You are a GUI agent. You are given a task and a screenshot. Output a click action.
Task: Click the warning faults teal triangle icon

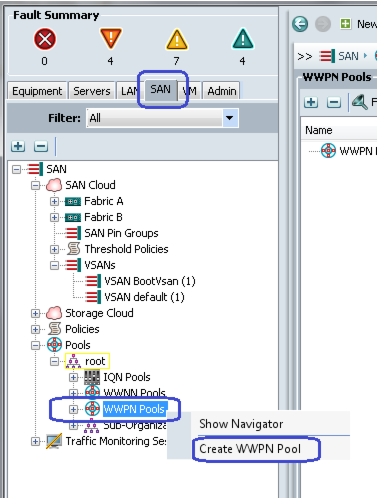243,39
